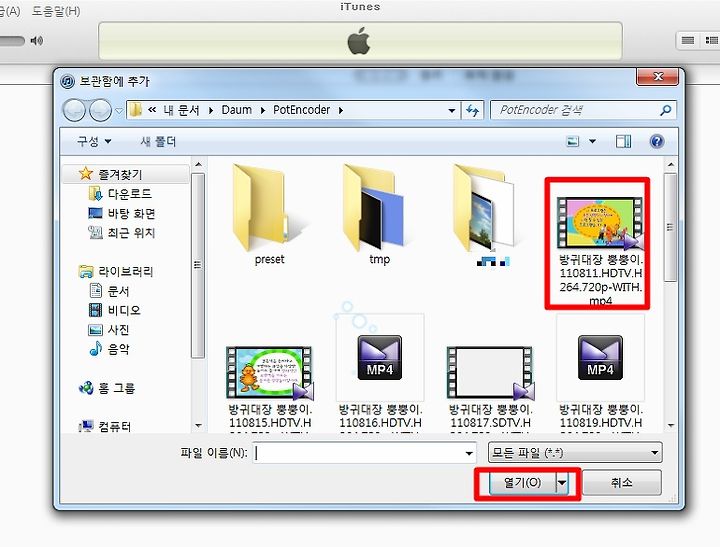Select the 110816.HDTV MP4 file icon

(380, 358)
